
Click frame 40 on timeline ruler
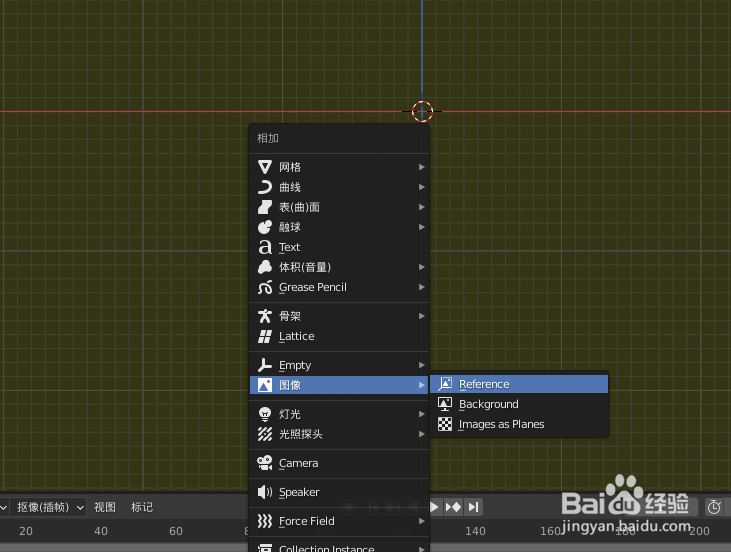tap(101, 531)
